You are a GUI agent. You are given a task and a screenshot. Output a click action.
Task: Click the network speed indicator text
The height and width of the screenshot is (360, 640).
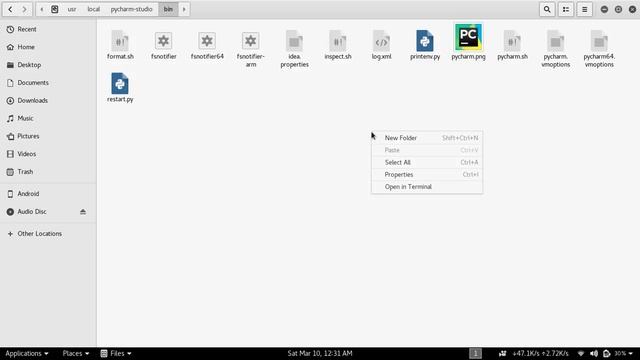[540, 353]
